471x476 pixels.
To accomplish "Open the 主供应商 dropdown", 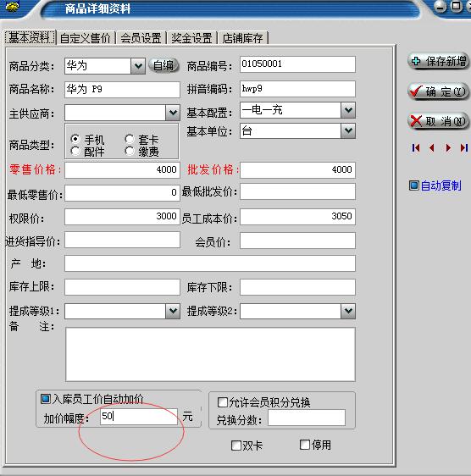I will [x=173, y=113].
